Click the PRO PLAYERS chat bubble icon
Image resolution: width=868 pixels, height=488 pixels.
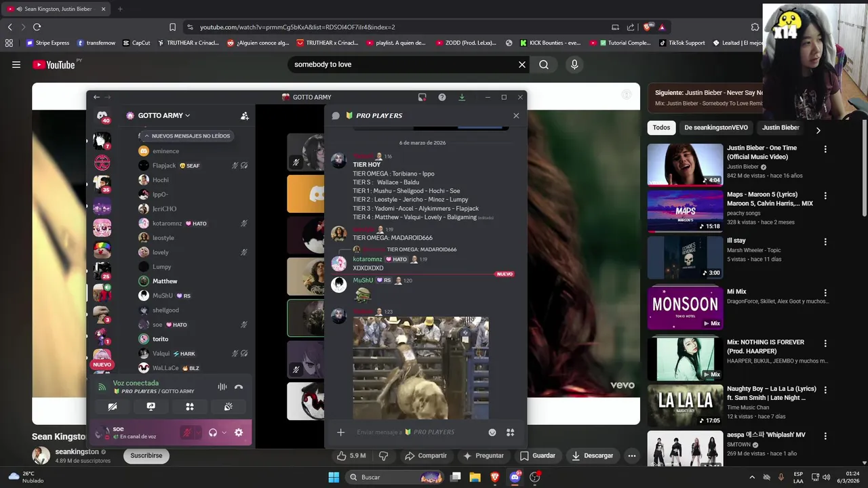click(336, 116)
